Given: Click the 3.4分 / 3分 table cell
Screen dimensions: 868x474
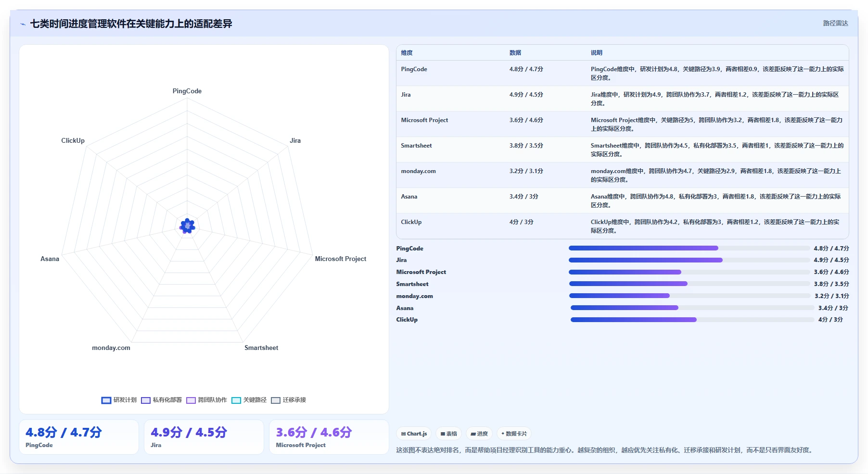Looking at the screenshot, I should (x=524, y=197).
